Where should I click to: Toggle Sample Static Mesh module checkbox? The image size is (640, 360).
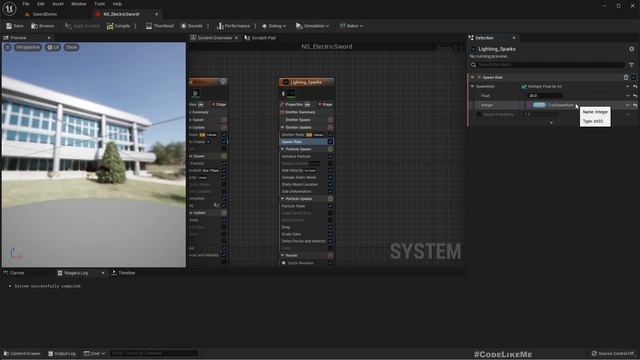point(330,178)
